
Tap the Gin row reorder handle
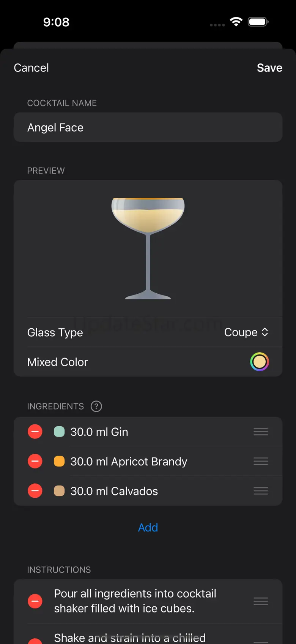pos(261,432)
